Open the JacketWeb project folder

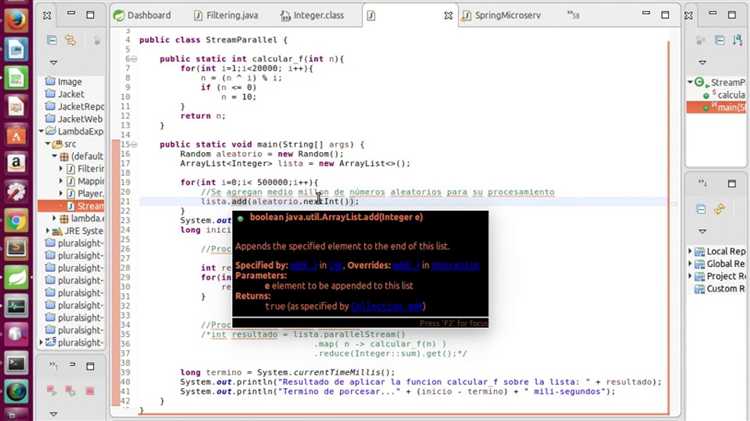tap(74, 119)
